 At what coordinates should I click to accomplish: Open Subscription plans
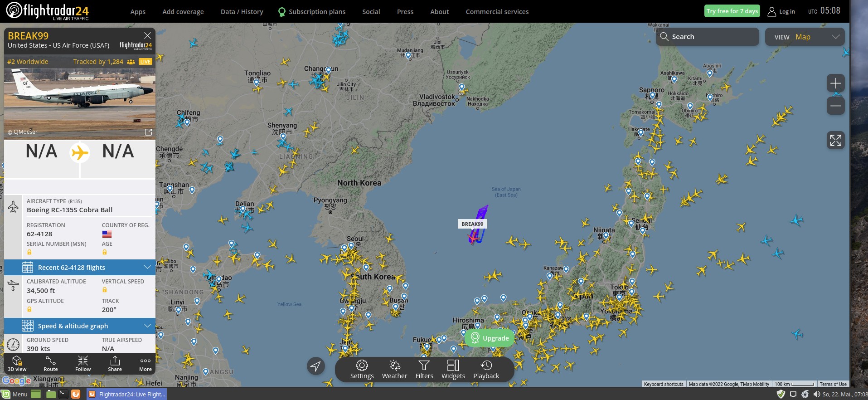coord(312,12)
